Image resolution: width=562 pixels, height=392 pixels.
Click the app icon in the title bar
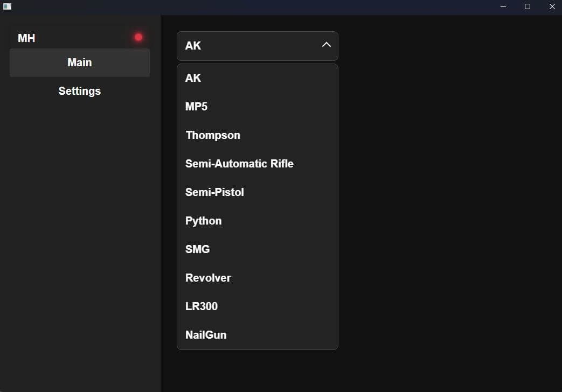[7, 6]
